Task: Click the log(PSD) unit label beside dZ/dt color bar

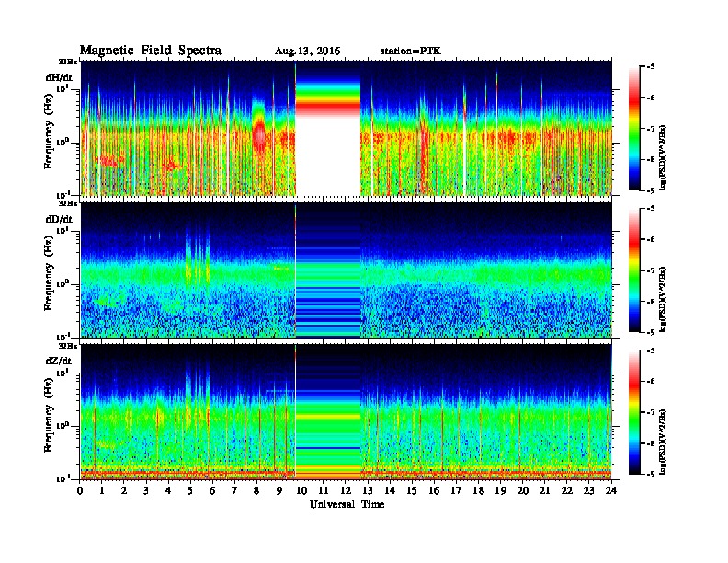Action: (664, 442)
